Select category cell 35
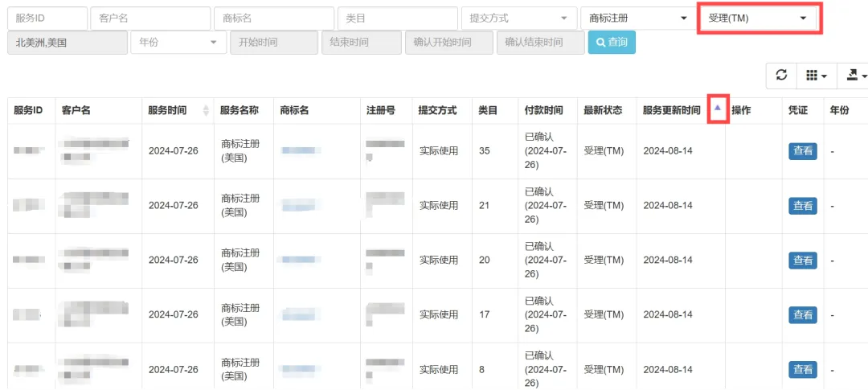Image resolution: width=868 pixels, height=390 pixels. pos(485,150)
